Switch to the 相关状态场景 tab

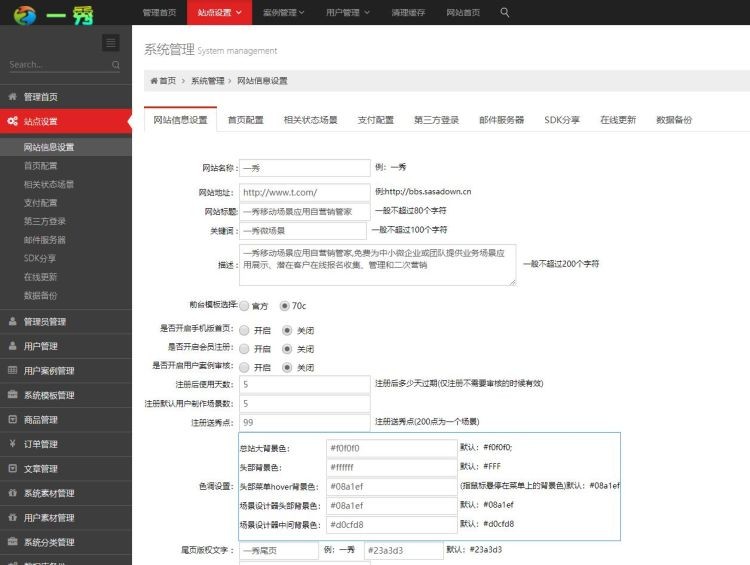click(310, 120)
